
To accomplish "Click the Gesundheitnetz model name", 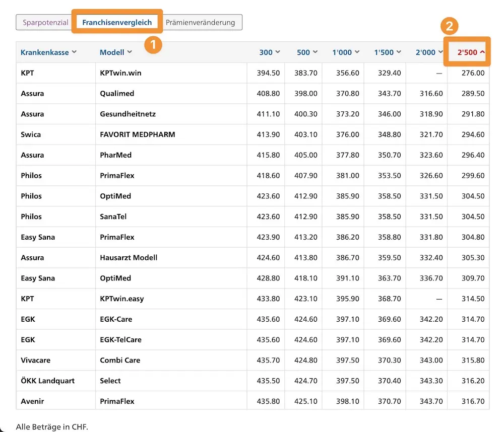I will point(128,114).
